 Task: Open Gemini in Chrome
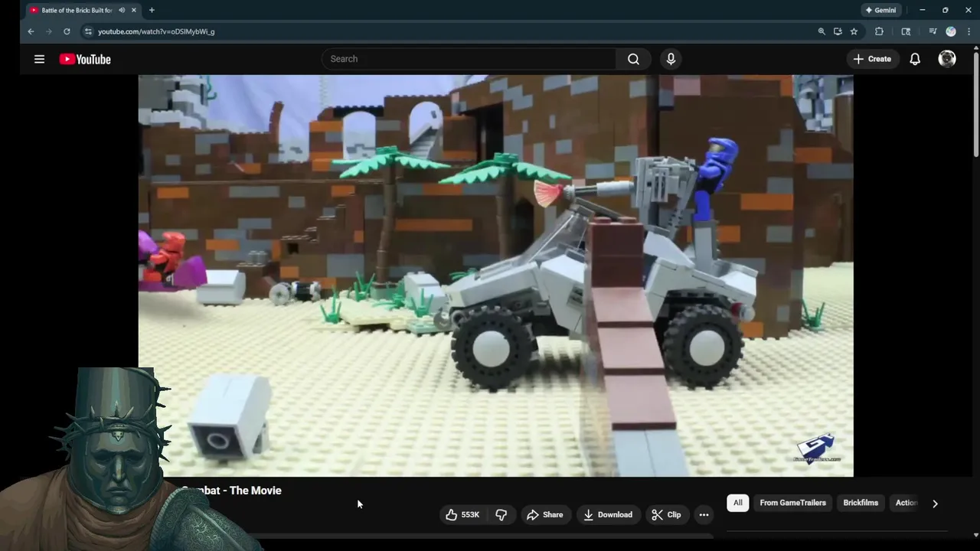880,10
